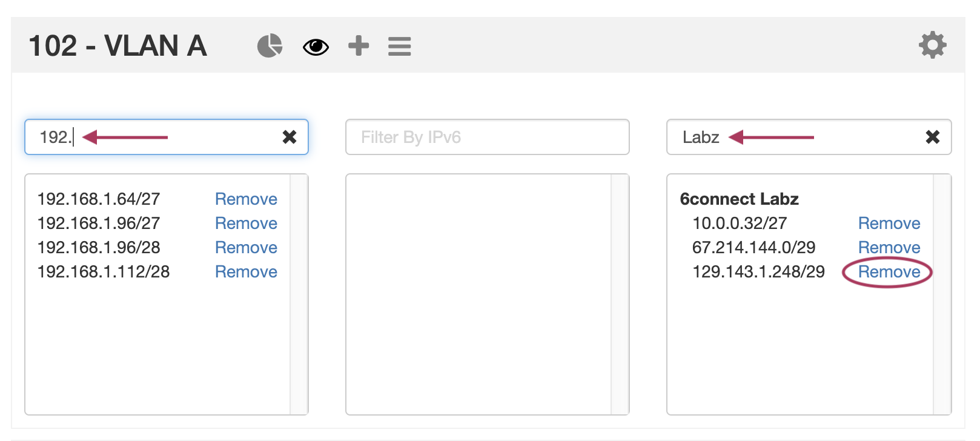Image resolution: width=980 pixels, height=441 pixels.
Task: Click the IPv4 list scrollbar
Action: pyautogui.click(x=299, y=294)
